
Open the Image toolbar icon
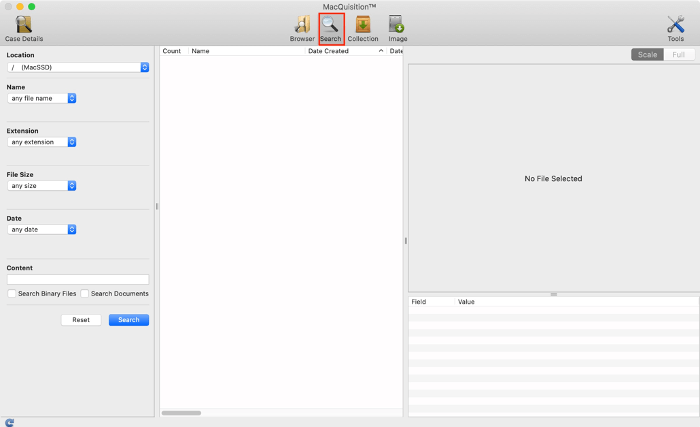(x=397, y=26)
